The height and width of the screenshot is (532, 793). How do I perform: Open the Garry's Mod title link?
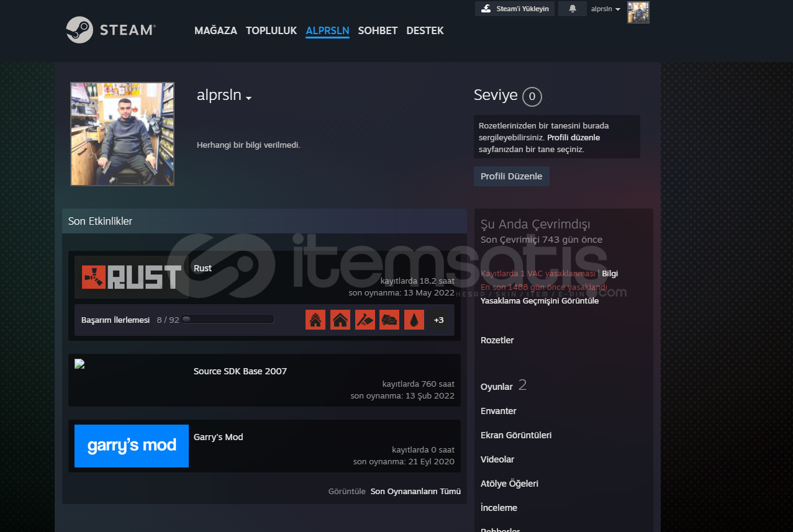pyautogui.click(x=218, y=437)
